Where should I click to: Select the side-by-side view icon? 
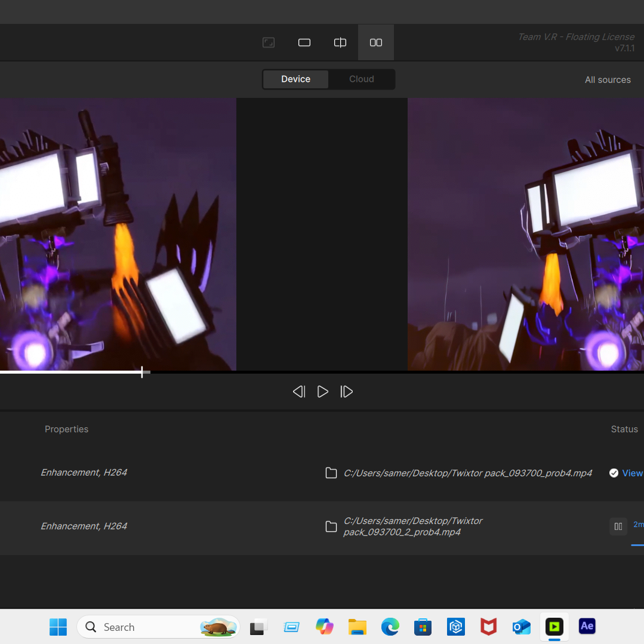pos(376,42)
